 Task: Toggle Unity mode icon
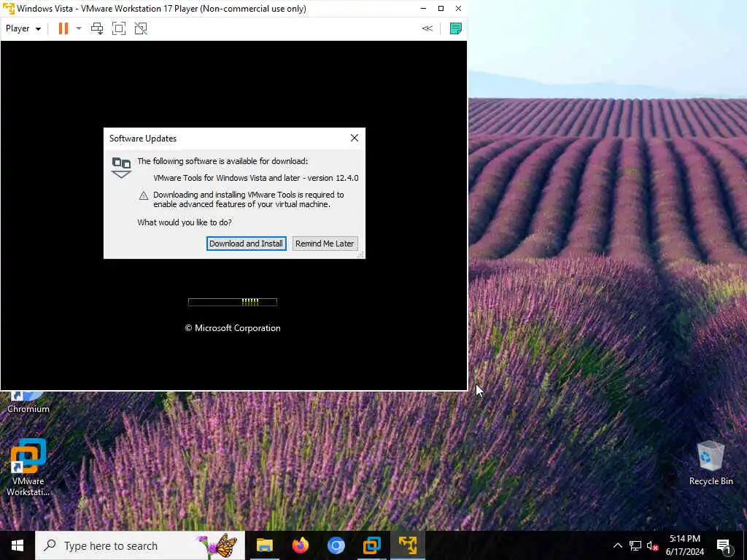(141, 28)
